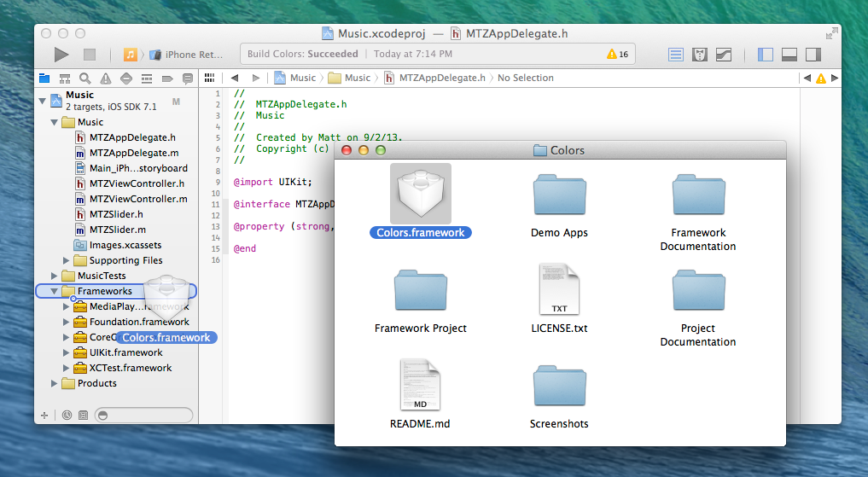Screen dimensions: 868x477
Task: Switch to the Assistant editor
Action: tap(700, 55)
